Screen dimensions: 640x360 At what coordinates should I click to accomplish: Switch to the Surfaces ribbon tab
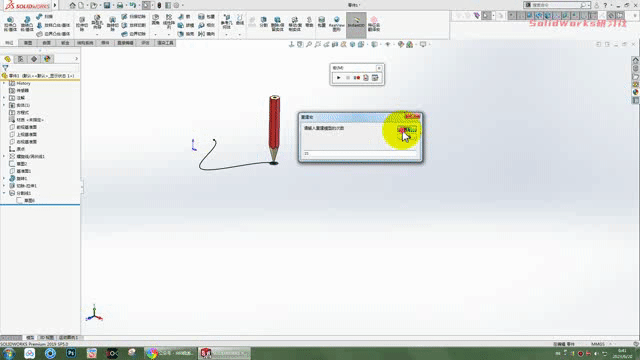tap(47, 43)
